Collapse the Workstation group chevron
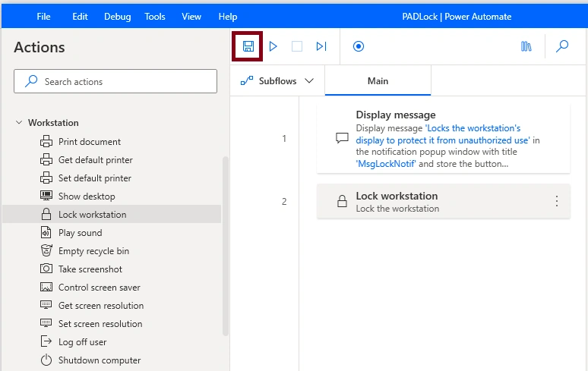This screenshot has height=371, width=588. [19, 122]
